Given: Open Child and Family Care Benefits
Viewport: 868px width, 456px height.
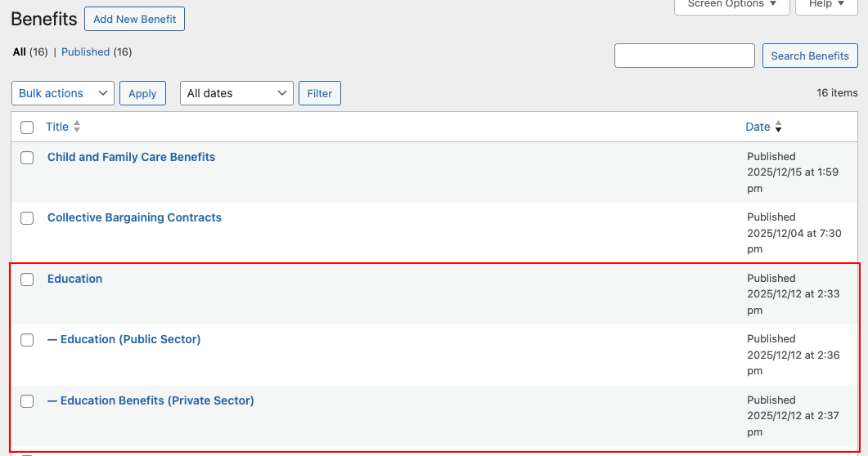Looking at the screenshot, I should (x=131, y=157).
